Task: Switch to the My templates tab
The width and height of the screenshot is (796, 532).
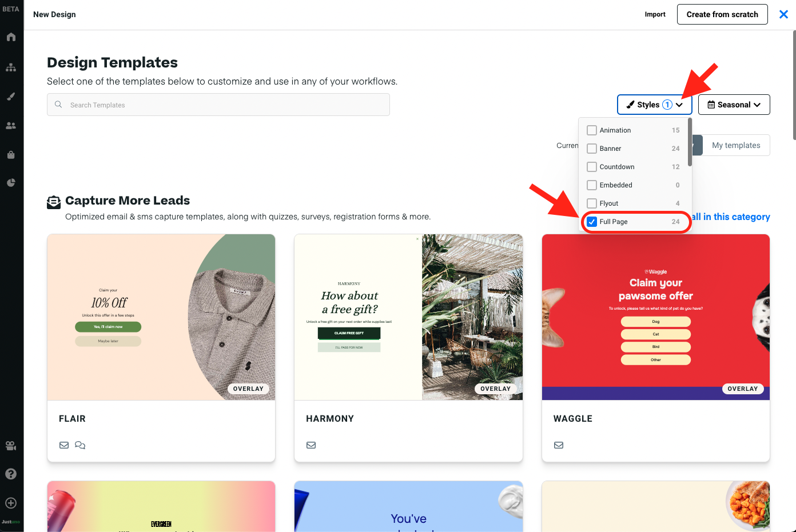Action: pyautogui.click(x=736, y=145)
